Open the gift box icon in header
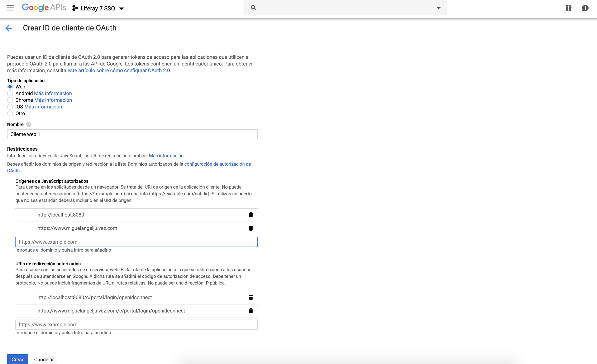Screen dimensions: 597x364 click(568, 8)
